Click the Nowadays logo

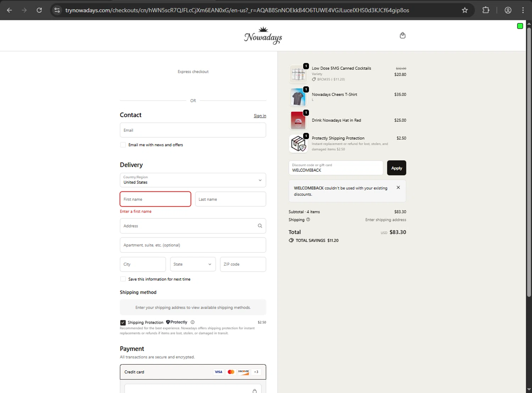(x=263, y=36)
